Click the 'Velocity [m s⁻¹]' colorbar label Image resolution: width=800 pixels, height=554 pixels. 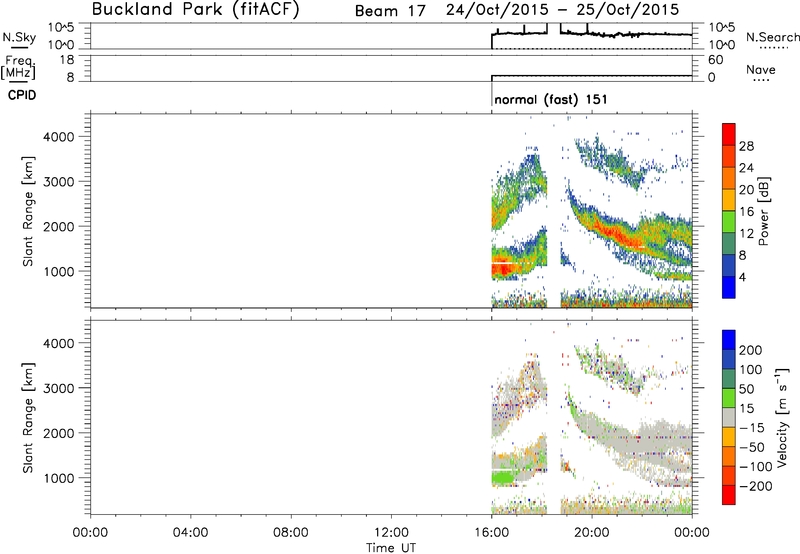tap(781, 417)
